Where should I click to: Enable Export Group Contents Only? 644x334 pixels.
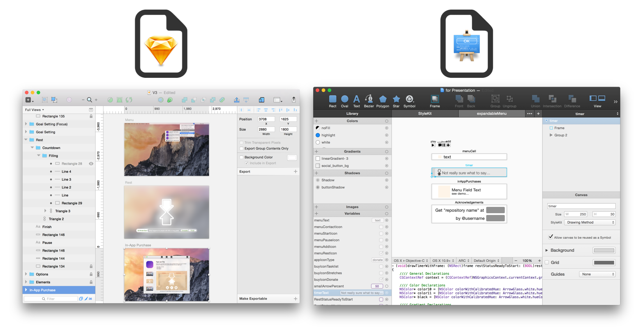click(x=241, y=148)
